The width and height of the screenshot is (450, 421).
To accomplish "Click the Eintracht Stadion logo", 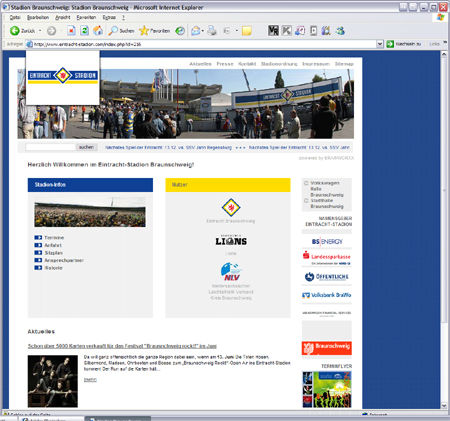I will coord(63,76).
